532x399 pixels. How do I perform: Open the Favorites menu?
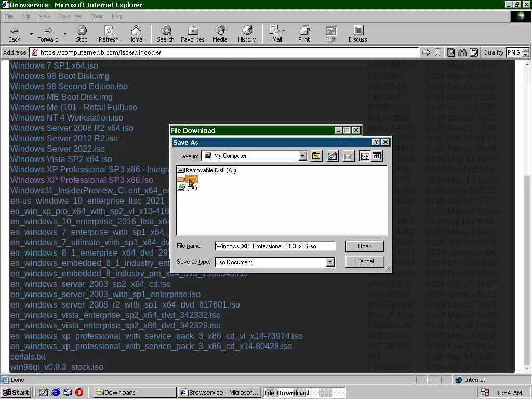[70, 16]
